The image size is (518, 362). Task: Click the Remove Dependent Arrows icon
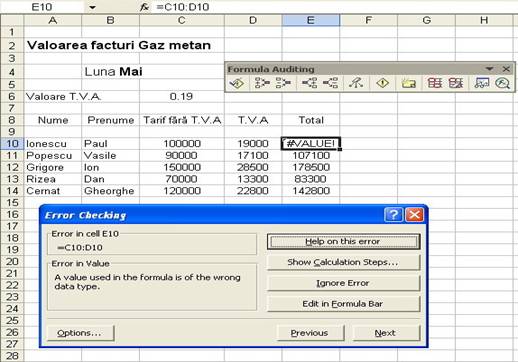pos(330,83)
